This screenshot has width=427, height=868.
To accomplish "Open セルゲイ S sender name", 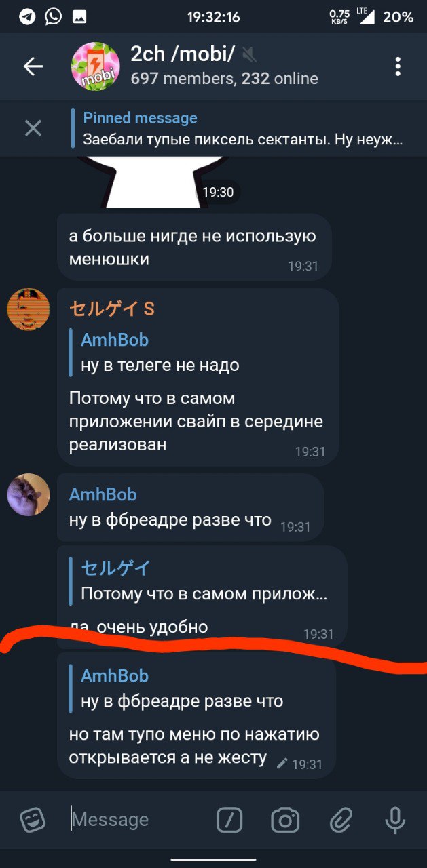I will (x=112, y=309).
